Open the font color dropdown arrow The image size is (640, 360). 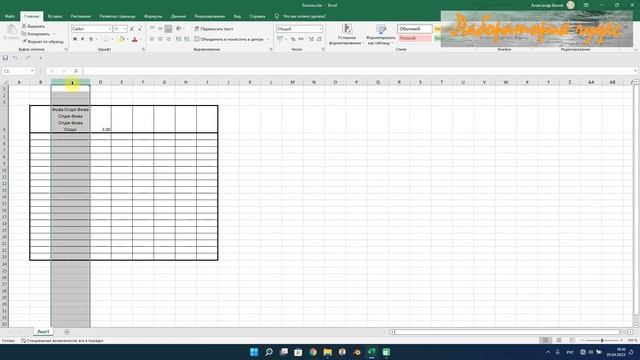(x=140, y=39)
